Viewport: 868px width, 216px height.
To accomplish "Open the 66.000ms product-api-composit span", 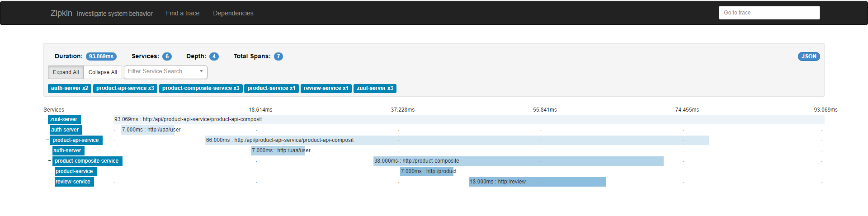I will tap(457, 140).
